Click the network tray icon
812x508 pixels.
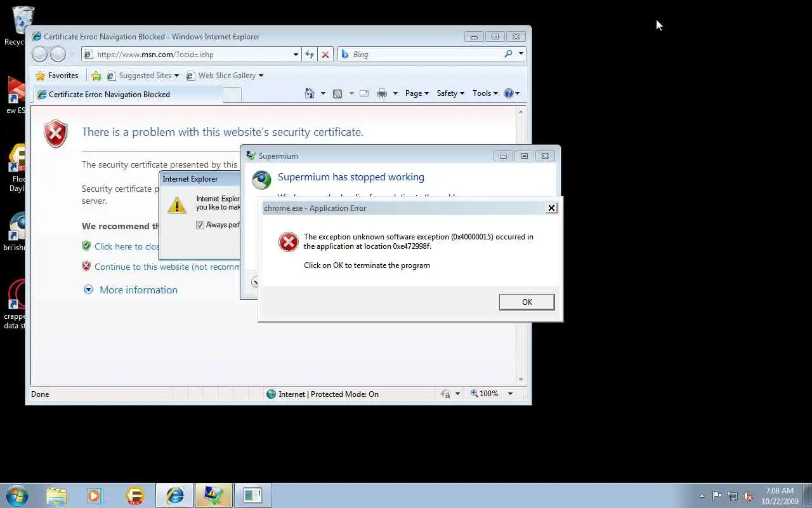coord(733,496)
